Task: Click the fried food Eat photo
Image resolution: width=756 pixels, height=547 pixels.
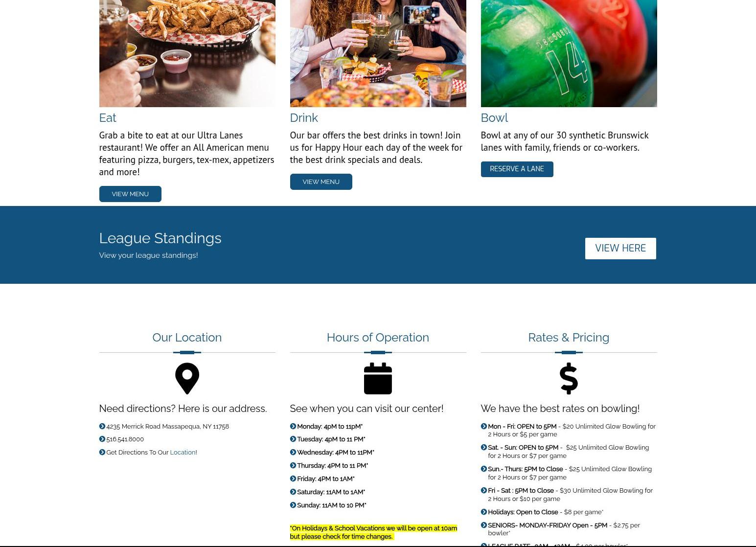Action: tap(187, 53)
